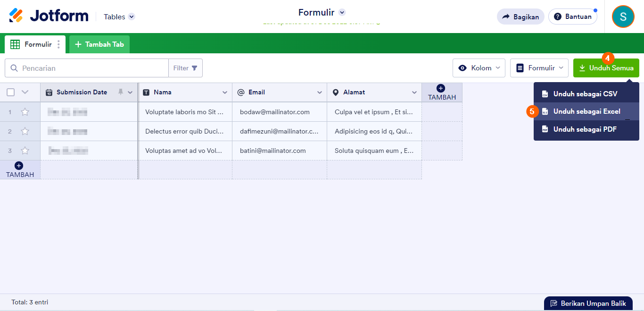The image size is (644, 311).
Task: Open the Kolom visibility dropdown
Action: (479, 67)
